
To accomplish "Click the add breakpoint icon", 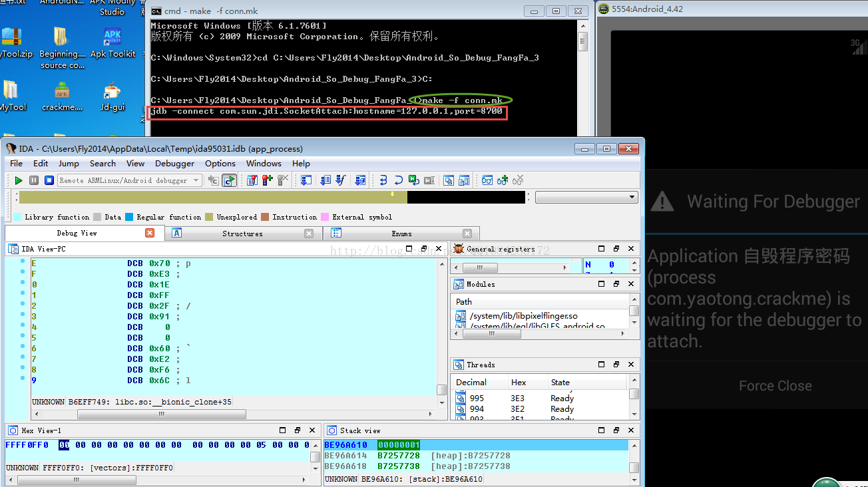I will pos(268,180).
